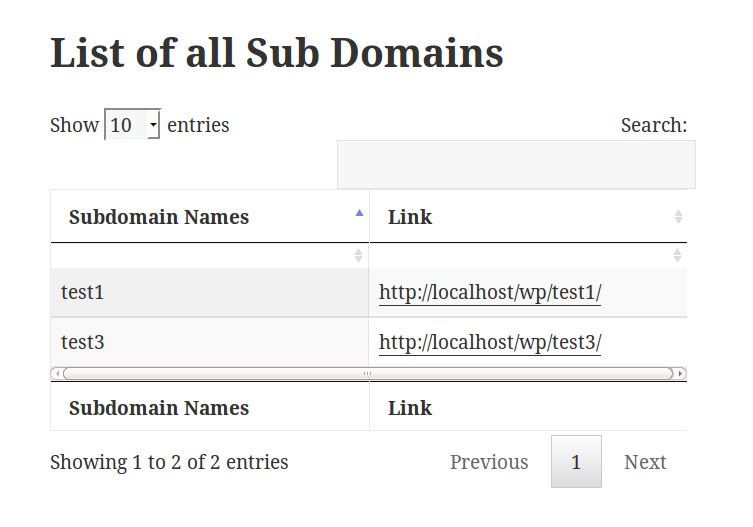753x527 pixels.
Task: Click sort arrows below Subdomain Names header
Action: (358, 256)
